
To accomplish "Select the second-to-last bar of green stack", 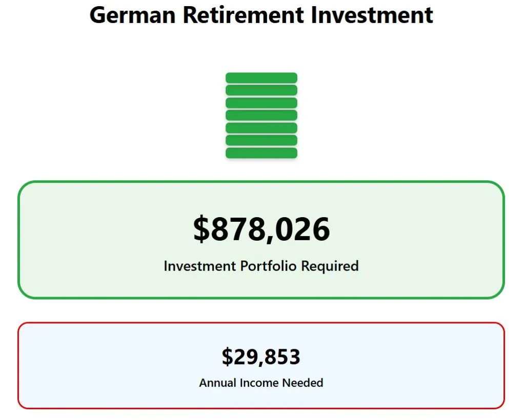I will [x=261, y=140].
